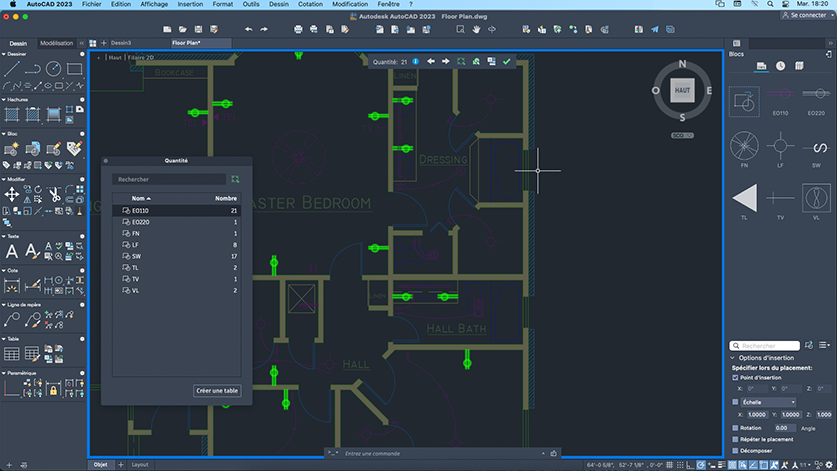
Task: Select the Polyline tool
Action: (33, 69)
